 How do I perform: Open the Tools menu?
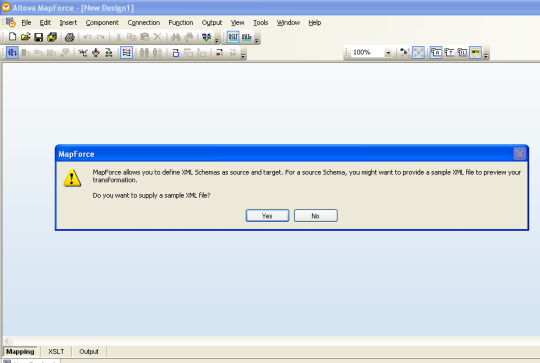(x=260, y=23)
